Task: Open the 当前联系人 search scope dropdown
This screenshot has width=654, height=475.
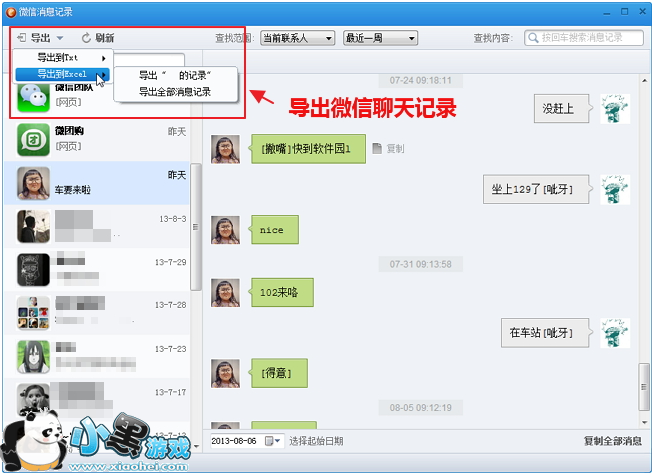Action: point(297,38)
